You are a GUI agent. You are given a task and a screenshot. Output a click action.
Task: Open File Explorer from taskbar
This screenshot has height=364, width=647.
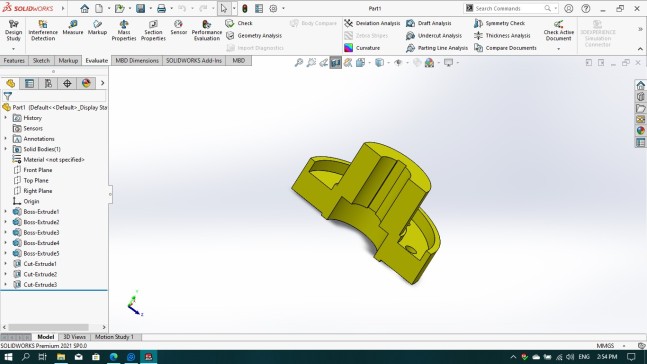[61, 357]
